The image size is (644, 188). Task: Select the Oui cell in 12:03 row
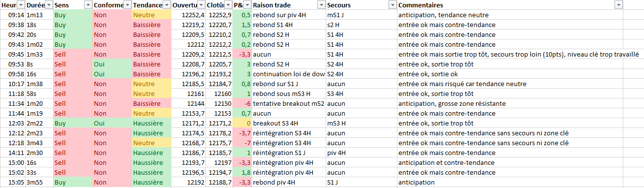112,124
